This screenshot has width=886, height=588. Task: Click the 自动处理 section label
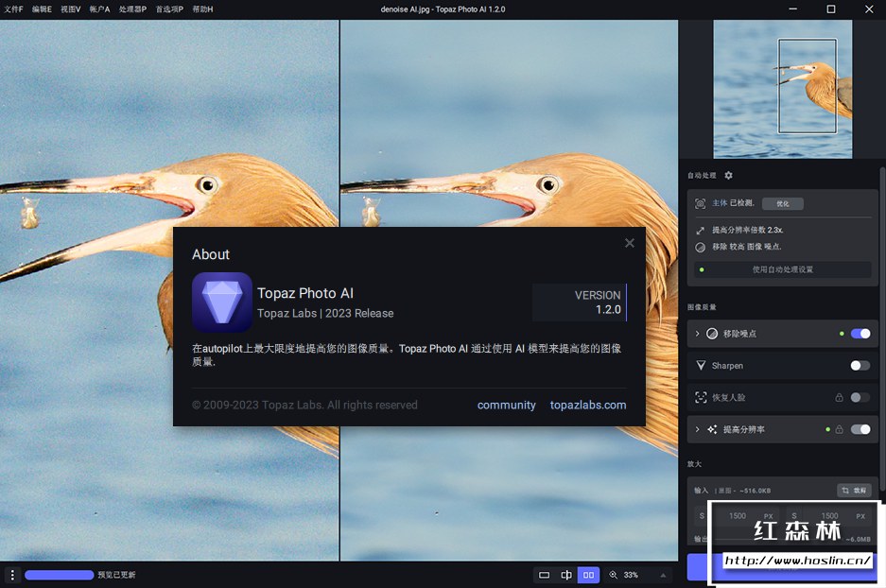click(x=702, y=175)
